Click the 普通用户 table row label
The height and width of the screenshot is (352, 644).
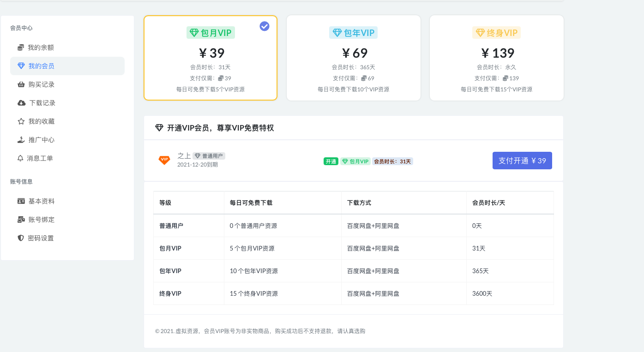point(171,226)
